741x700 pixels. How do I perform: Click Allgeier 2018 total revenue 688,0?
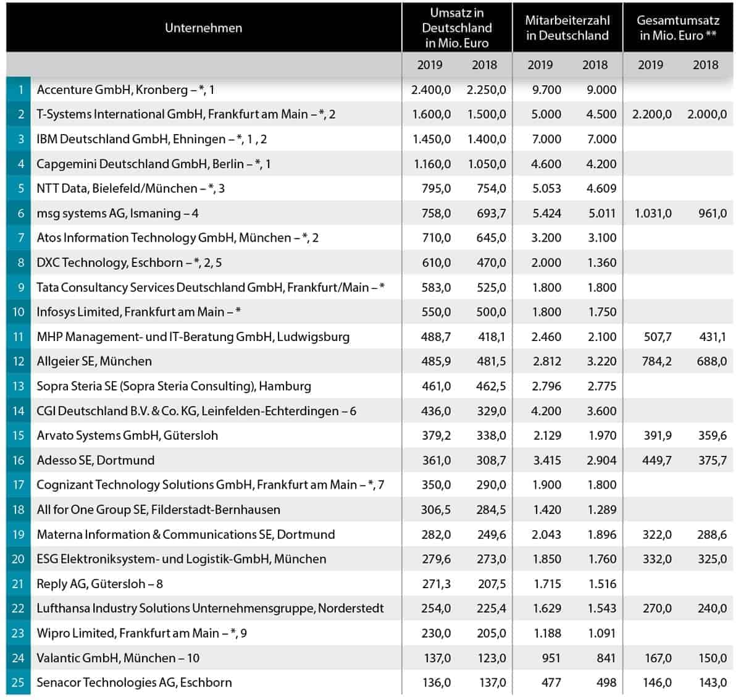coord(712,361)
